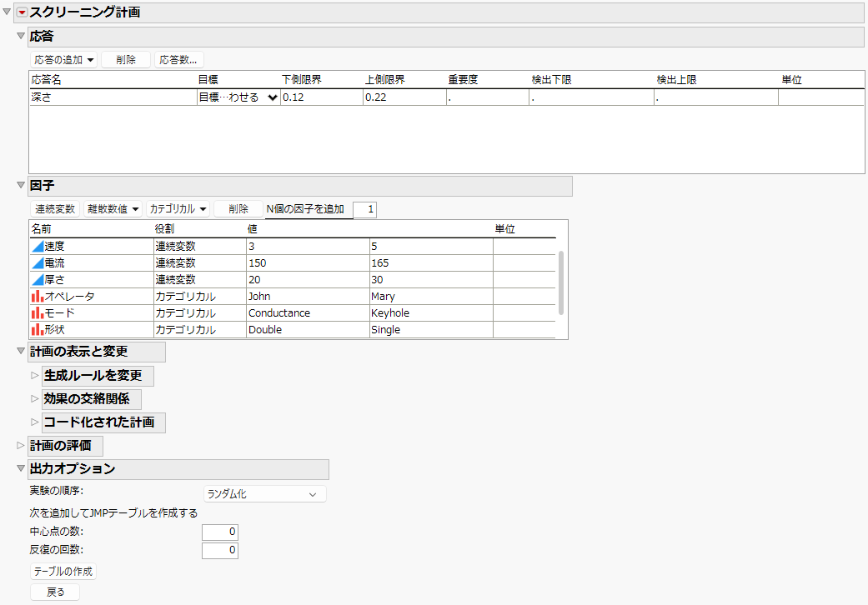Click the 電流 value 150

click(307, 263)
